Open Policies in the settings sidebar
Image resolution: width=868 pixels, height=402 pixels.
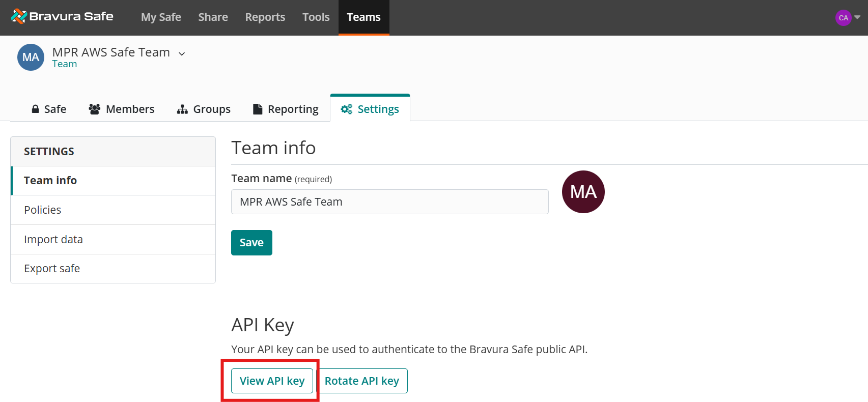click(113, 210)
